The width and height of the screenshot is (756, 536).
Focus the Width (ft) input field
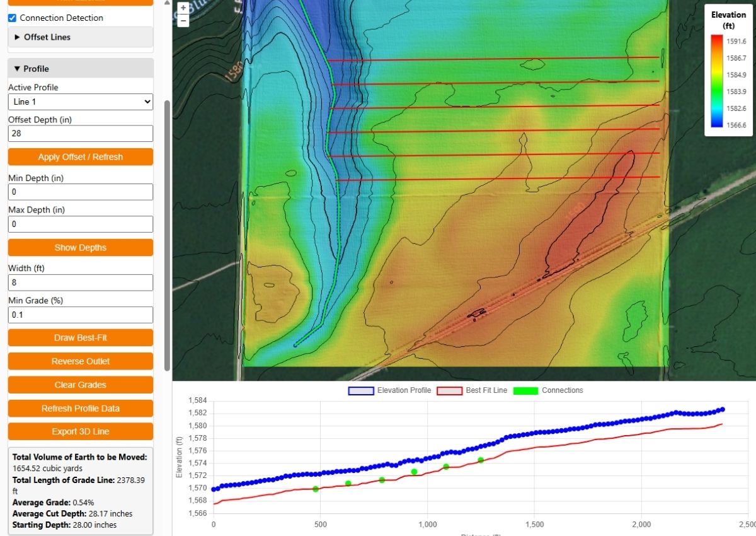coord(81,283)
